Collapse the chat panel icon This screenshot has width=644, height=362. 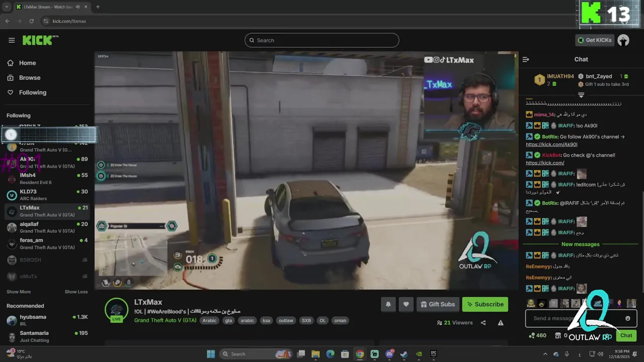(x=526, y=59)
